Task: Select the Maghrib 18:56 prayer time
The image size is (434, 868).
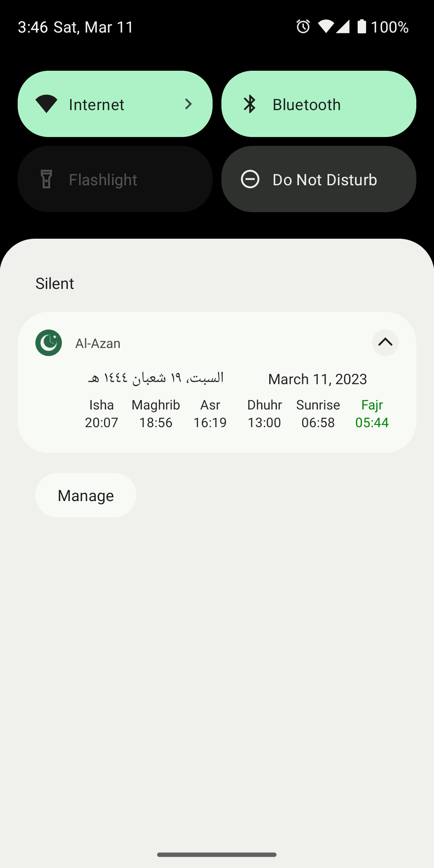Action: (156, 414)
